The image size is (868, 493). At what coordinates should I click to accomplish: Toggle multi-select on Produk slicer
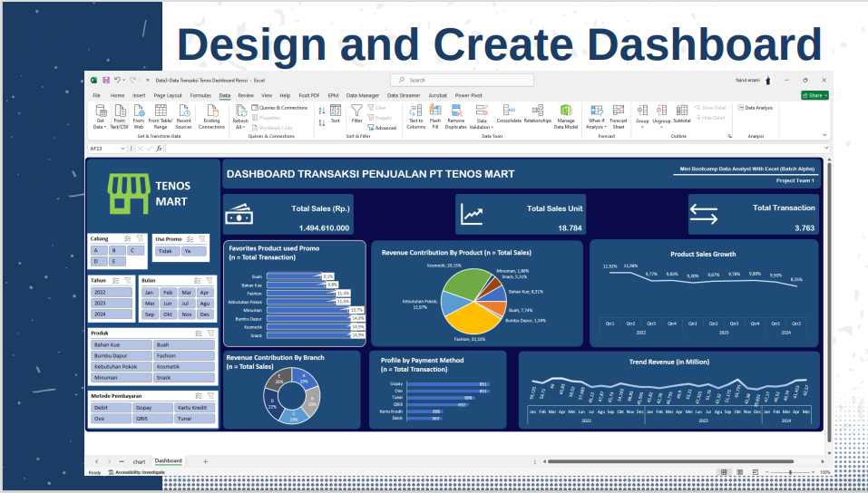pos(198,333)
